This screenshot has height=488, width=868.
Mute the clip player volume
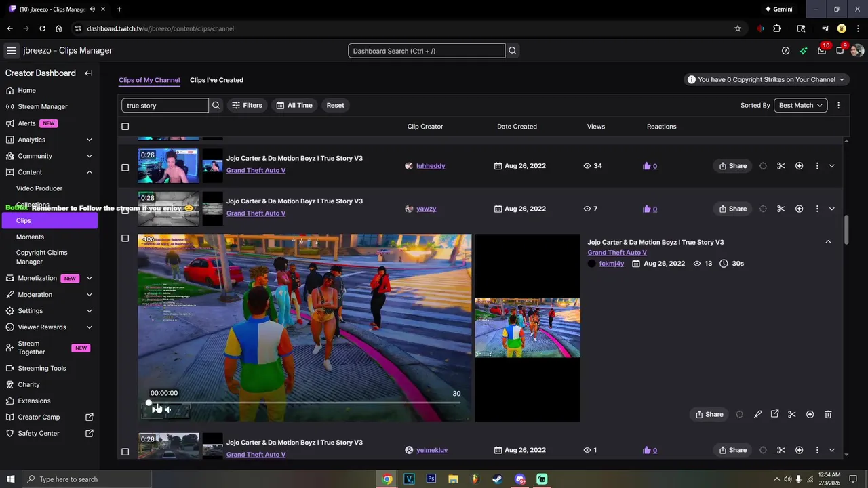[x=167, y=409]
